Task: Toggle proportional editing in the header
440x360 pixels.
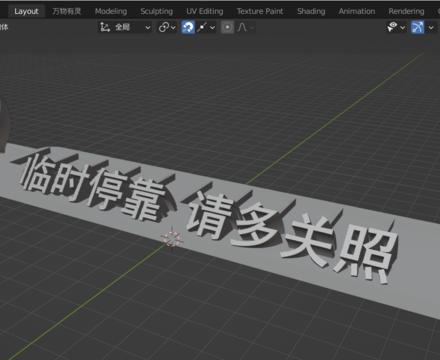Action: (x=227, y=27)
